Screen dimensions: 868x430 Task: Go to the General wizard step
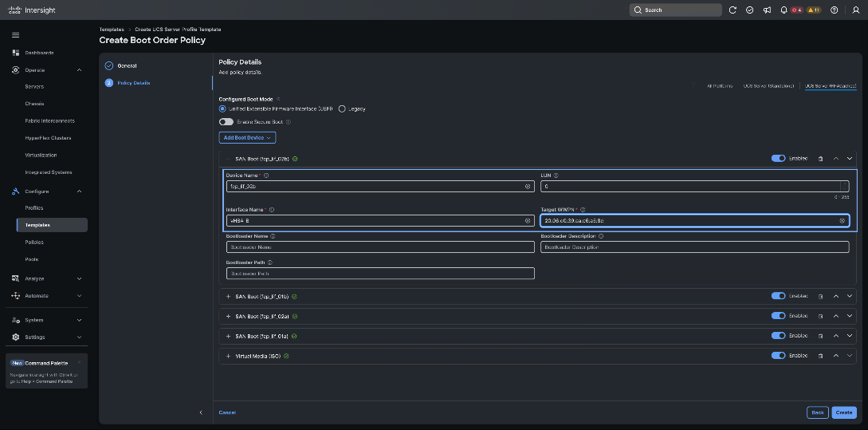(127, 66)
